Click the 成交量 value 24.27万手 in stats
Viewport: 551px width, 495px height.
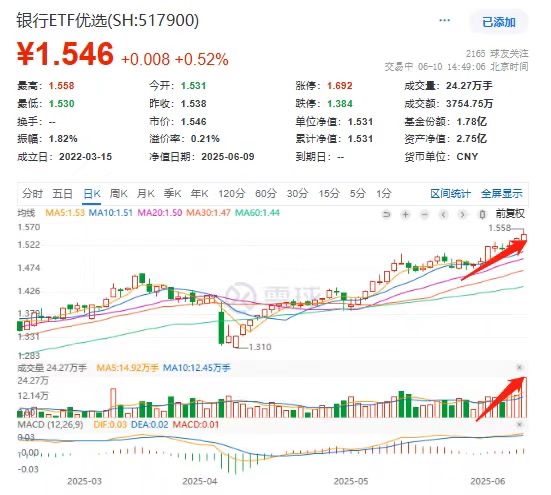[x=469, y=85]
